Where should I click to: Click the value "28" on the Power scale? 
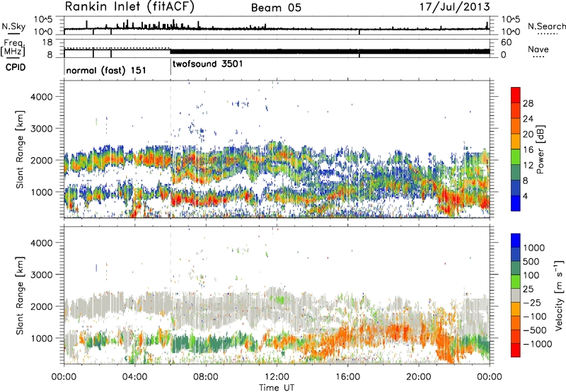pyautogui.click(x=528, y=103)
